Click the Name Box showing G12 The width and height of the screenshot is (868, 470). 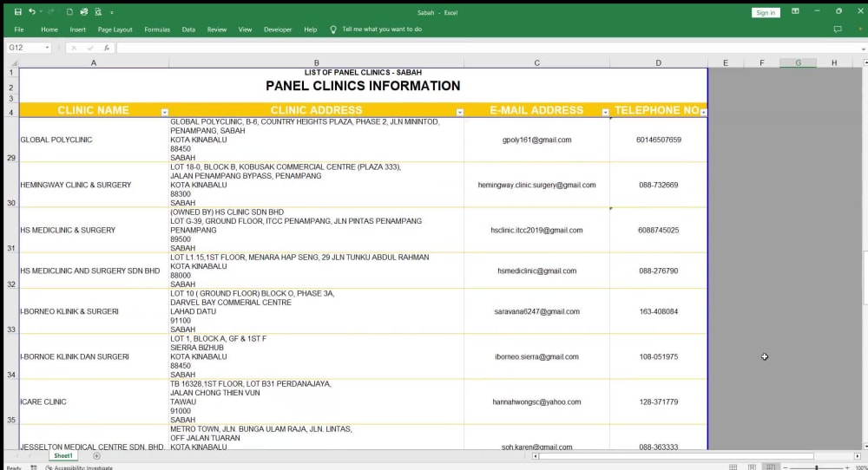point(25,48)
